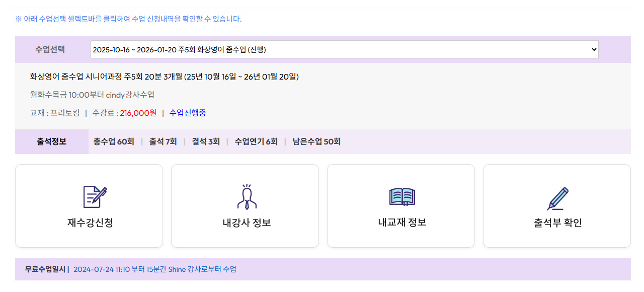Image resolution: width=644 pixels, height=292 pixels.
Task: Click the red 216,000원 tuition amount
Action: [138, 113]
